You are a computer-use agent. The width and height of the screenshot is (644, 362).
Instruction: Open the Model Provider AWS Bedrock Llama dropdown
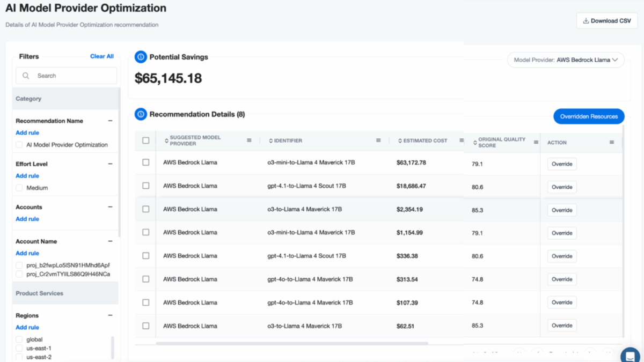click(x=566, y=60)
